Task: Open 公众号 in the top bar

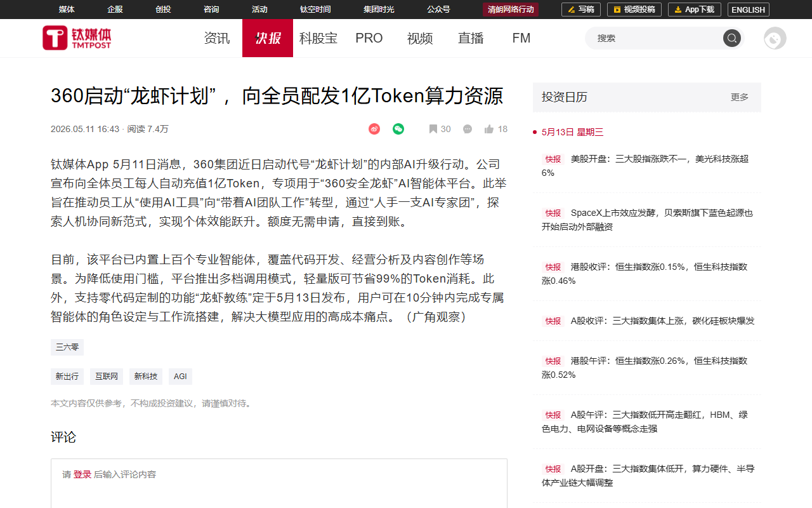Action: coord(438,10)
